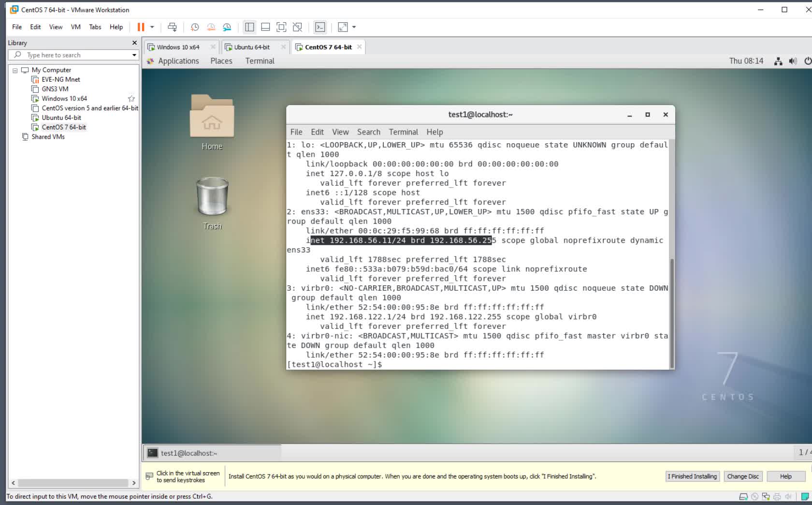Open Terminal menu in terminal window menubar
The image size is (812, 505).
(403, 132)
